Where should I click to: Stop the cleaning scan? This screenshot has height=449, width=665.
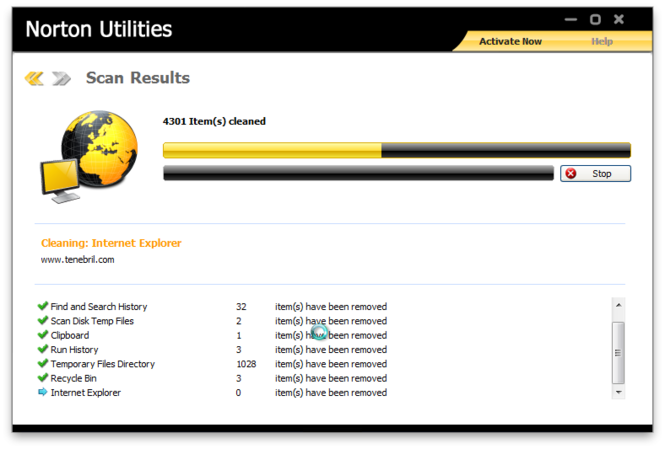tap(595, 173)
